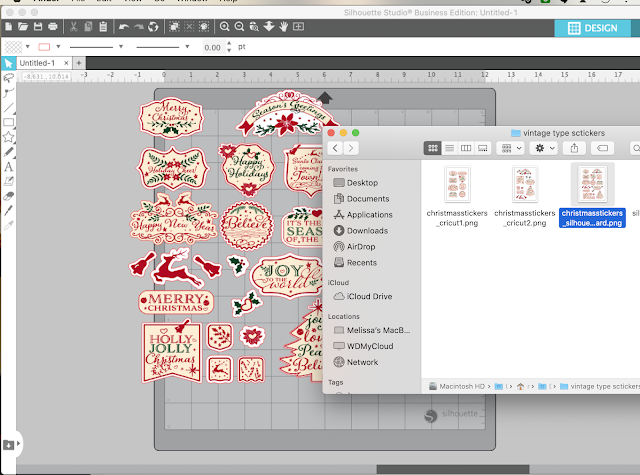Select all objects icon
This screenshot has height=475, width=640.
click(174, 27)
